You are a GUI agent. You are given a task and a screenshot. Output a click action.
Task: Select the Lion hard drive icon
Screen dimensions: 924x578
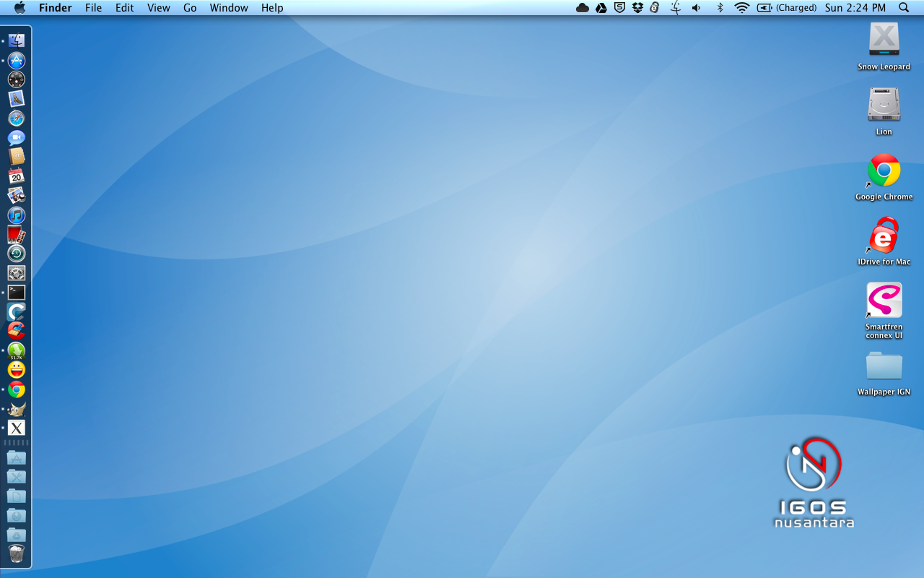[x=884, y=111]
